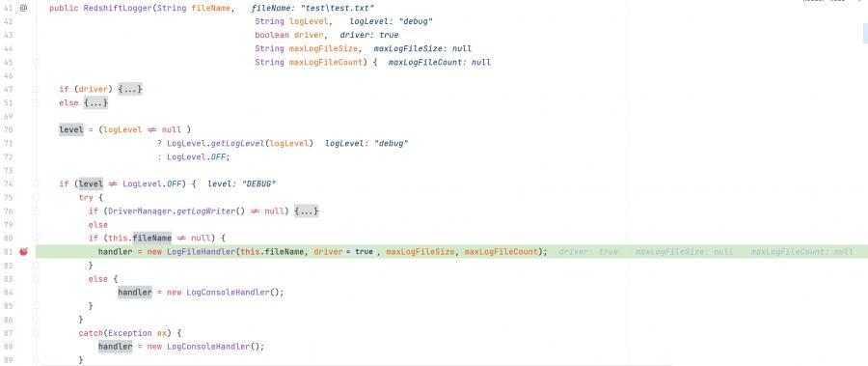Collapse the fold marker on line 74
The width and height of the screenshot is (868, 366).
[36, 184]
